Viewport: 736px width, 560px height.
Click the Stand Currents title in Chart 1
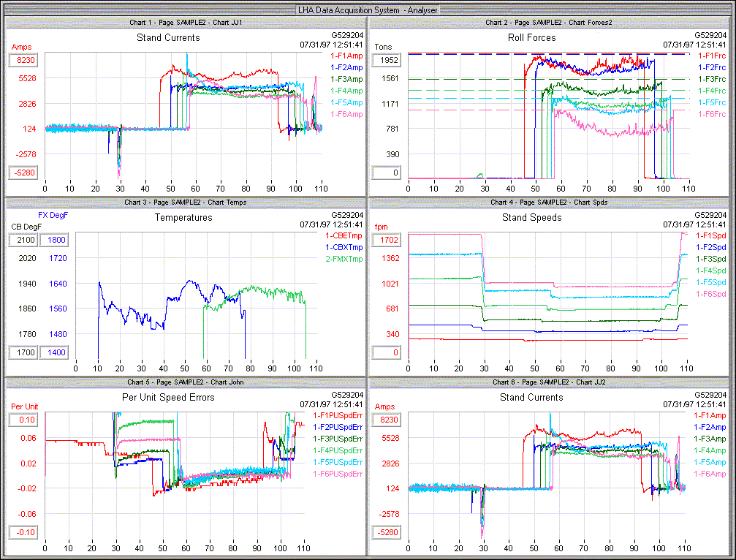tap(168, 37)
